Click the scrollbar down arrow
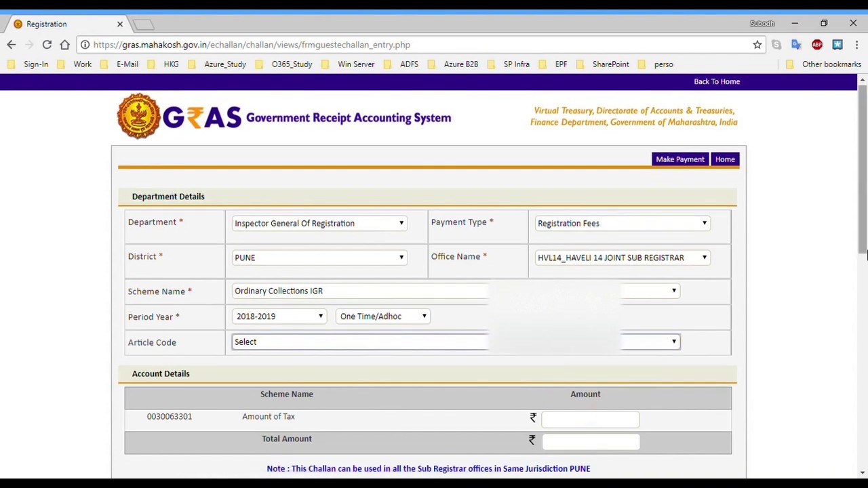This screenshot has width=868, height=488. tap(863, 472)
